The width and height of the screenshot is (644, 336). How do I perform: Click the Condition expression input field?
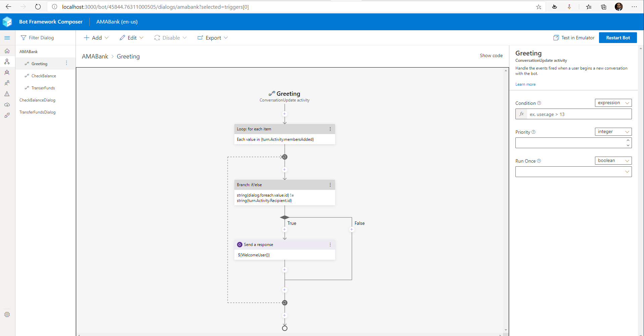pyautogui.click(x=579, y=114)
